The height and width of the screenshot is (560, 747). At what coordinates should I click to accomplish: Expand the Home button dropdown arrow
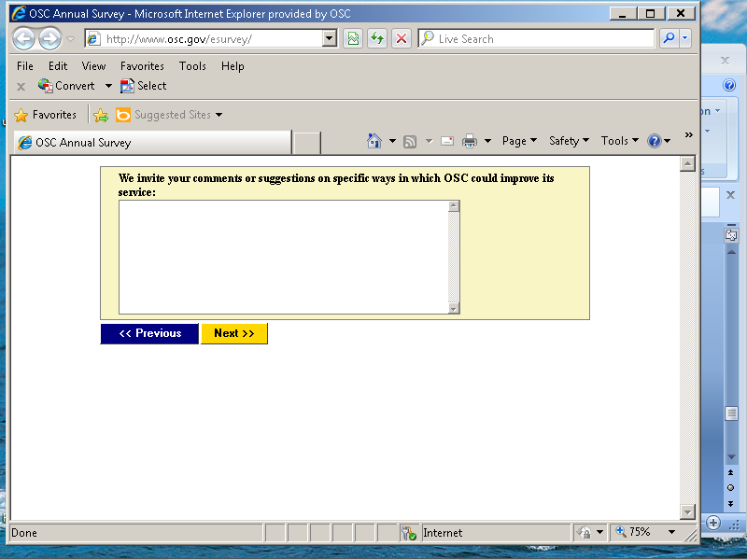click(x=392, y=141)
